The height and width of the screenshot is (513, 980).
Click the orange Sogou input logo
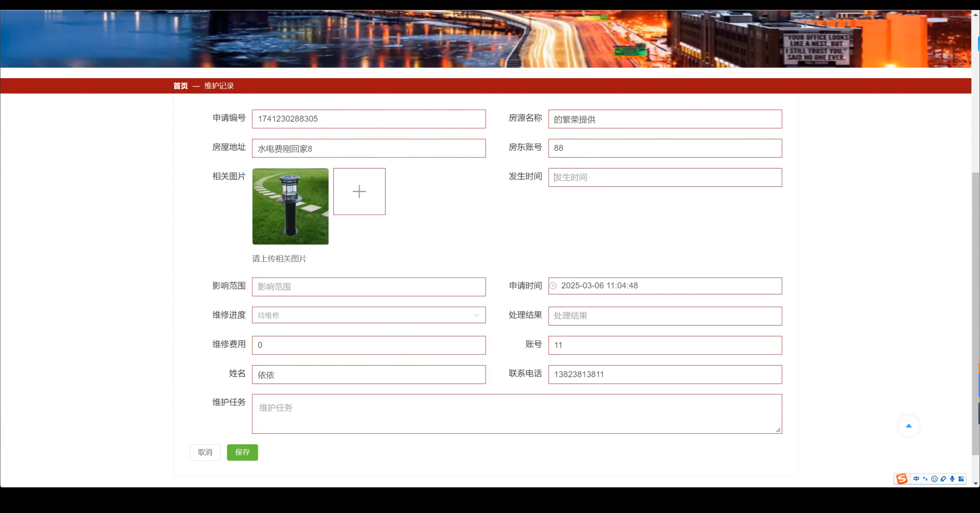click(902, 479)
